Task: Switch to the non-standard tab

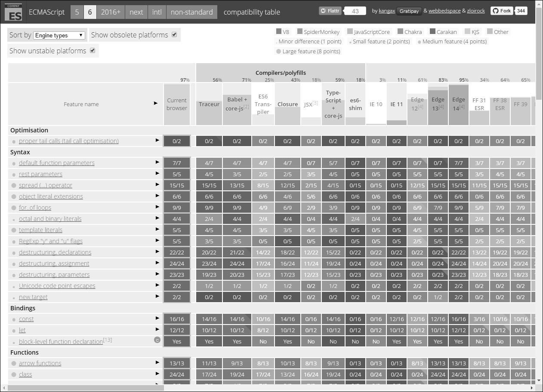Action: 191,12
